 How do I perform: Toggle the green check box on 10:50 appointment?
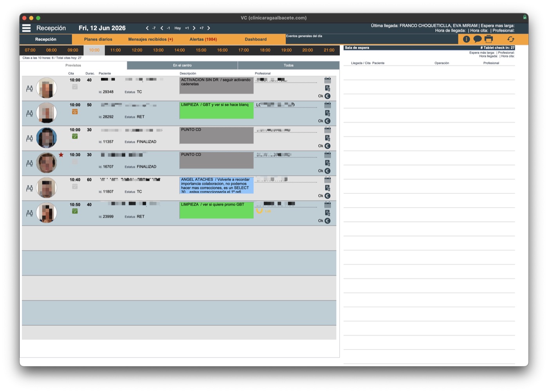[x=75, y=211]
